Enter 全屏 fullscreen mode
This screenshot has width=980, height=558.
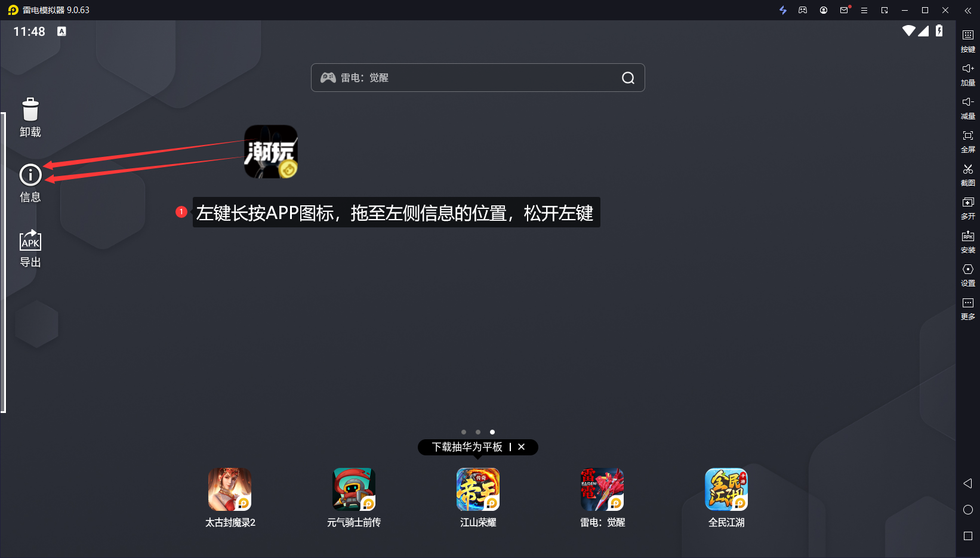[x=968, y=141]
